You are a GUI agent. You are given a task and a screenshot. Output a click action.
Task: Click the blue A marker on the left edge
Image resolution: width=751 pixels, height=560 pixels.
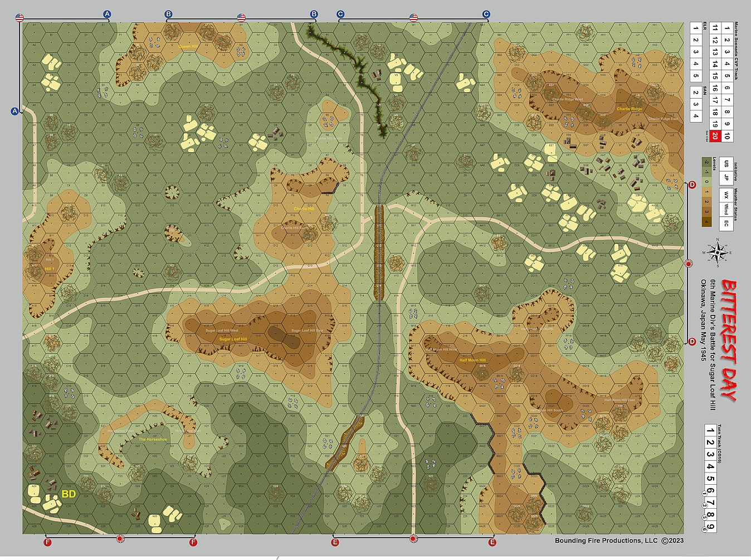click(15, 111)
